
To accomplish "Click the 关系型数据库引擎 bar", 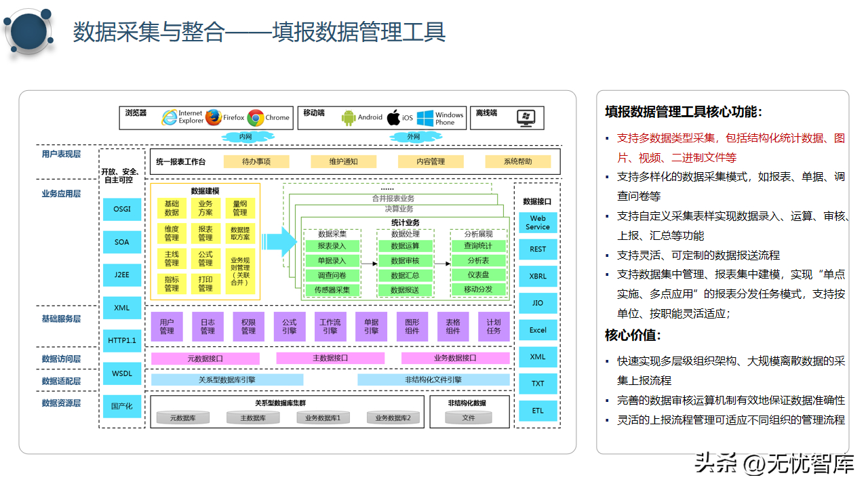I will (227, 380).
